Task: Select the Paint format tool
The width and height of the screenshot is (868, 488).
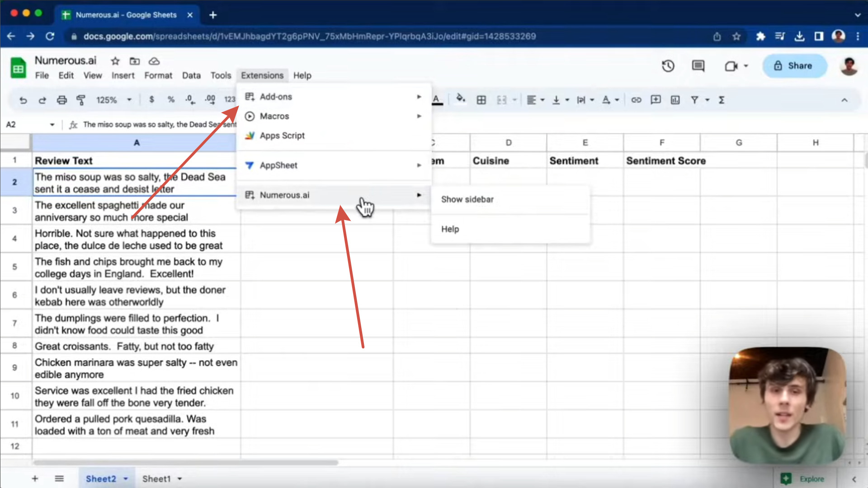Action: (x=81, y=100)
